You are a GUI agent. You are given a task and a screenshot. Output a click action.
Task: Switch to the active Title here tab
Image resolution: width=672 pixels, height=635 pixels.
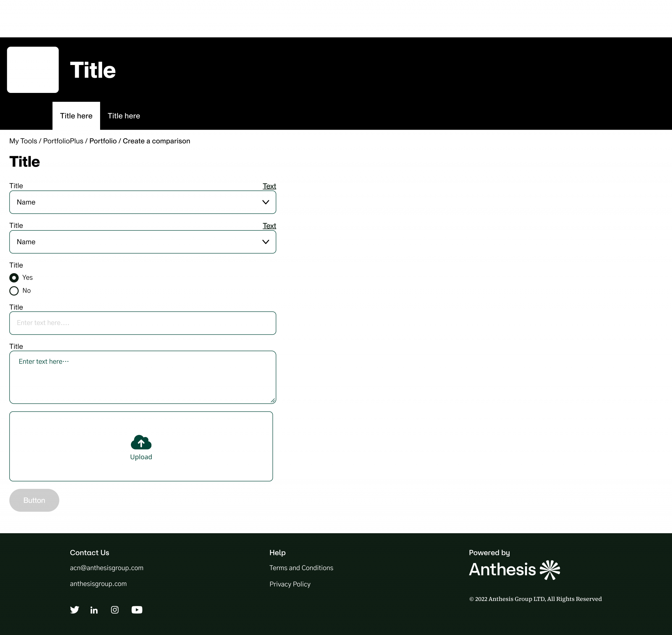pos(76,116)
